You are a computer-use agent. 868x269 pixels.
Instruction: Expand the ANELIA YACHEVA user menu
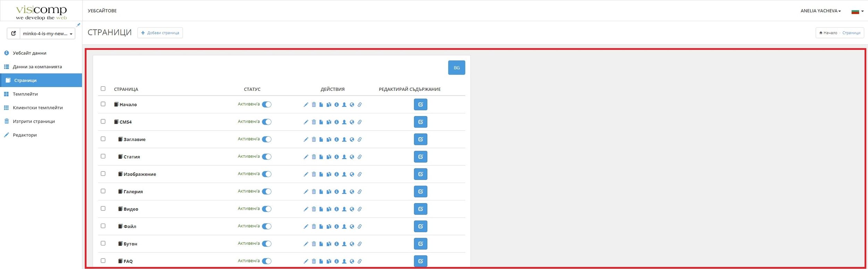pyautogui.click(x=820, y=11)
